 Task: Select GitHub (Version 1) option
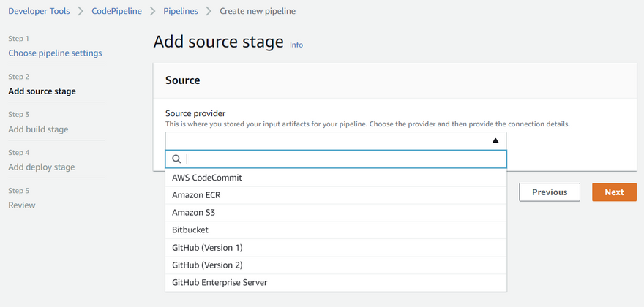pyautogui.click(x=207, y=248)
